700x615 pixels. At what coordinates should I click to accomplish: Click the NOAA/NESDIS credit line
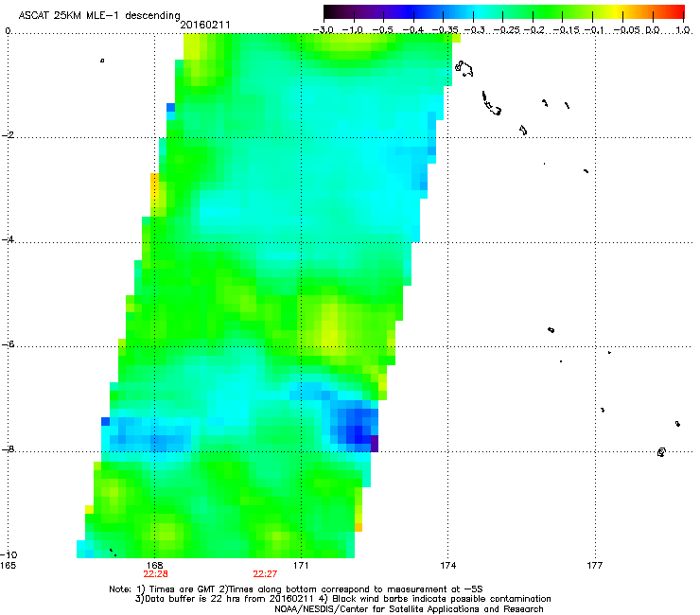[x=409, y=608]
